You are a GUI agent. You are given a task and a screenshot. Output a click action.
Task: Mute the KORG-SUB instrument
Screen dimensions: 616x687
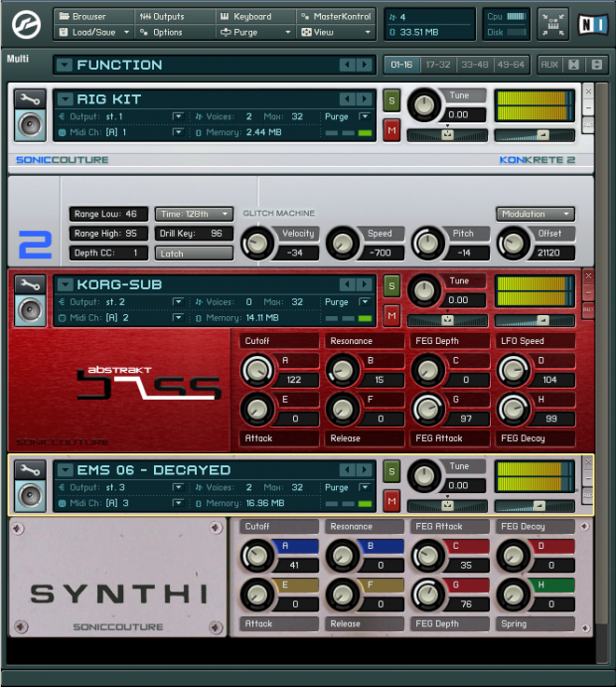click(391, 315)
